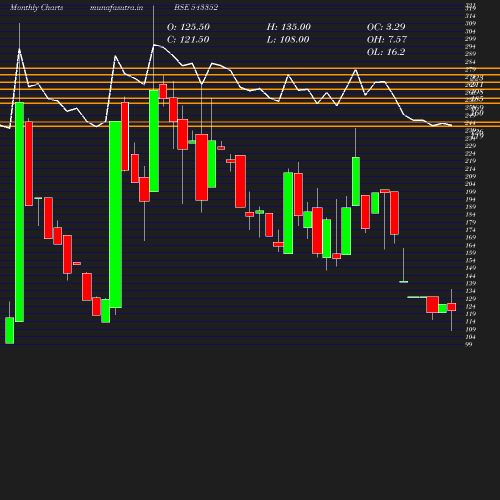Select the open value "O: 125.50"

tap(188, 27)
